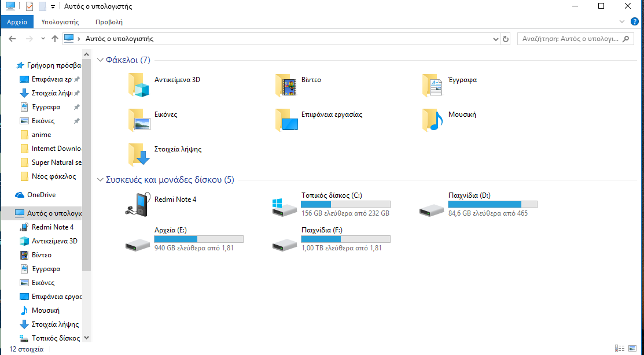
Task: Select the Αρχεία (E:) drive icon
Action: click(138, 245)
